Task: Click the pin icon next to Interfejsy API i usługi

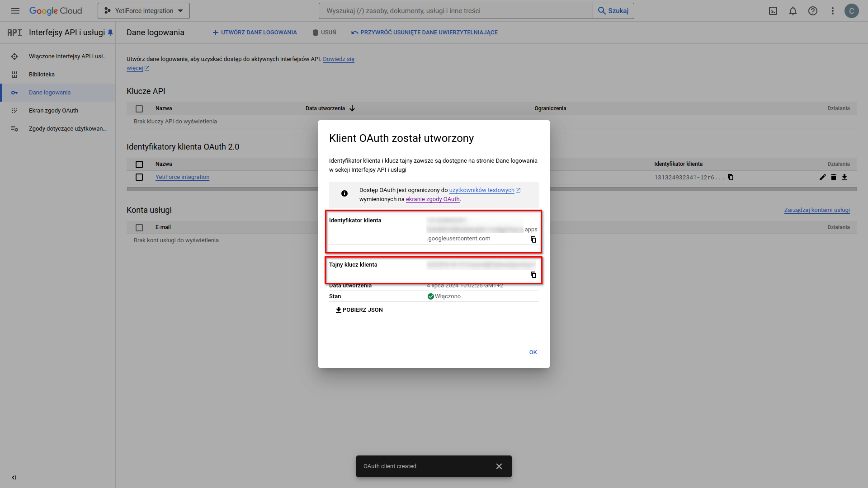Action: tap(110, 33)
